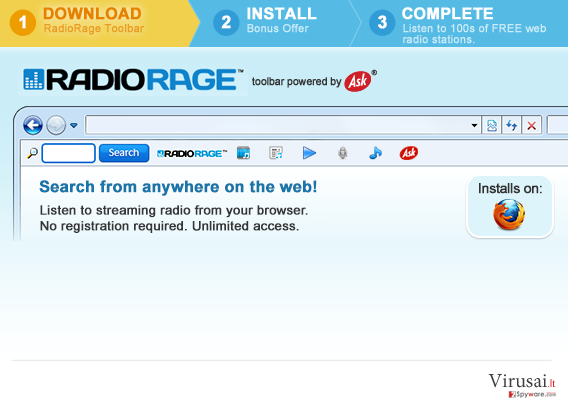Viewport: 568px width, 406px height.
Task: Click the microphone icon on toolbar
Action: click(343, 153)
